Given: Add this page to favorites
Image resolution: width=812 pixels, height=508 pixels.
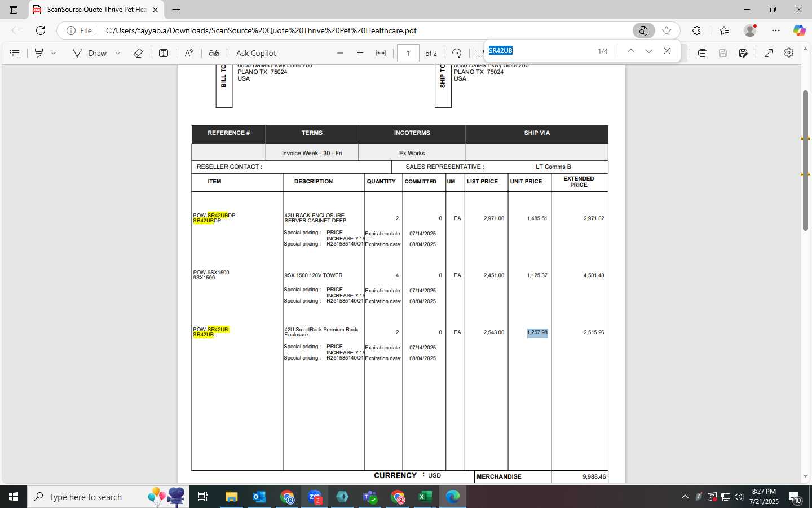Looking at the screenshot, I should coord(667,30).
